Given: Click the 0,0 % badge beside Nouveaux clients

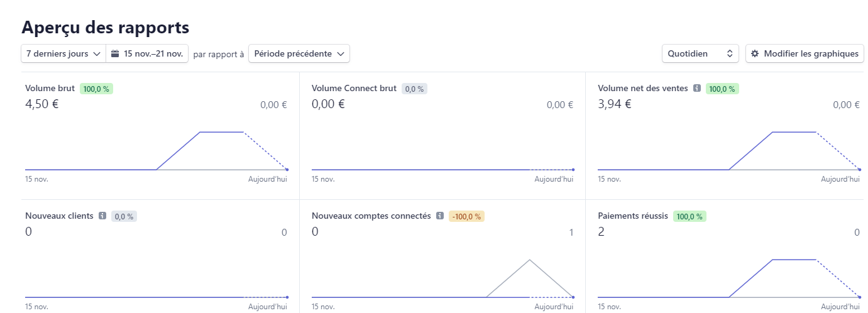Looking at the screenshot, I should coord(124,217).
